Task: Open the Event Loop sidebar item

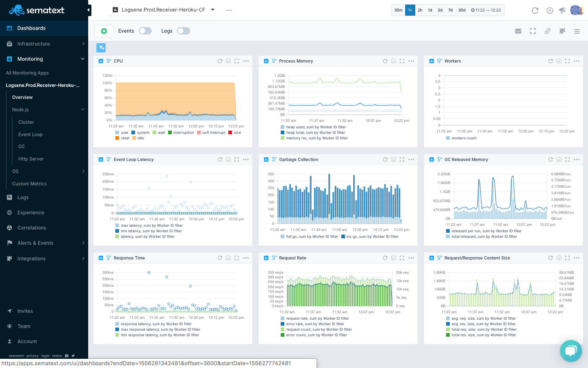Action: 30,134
